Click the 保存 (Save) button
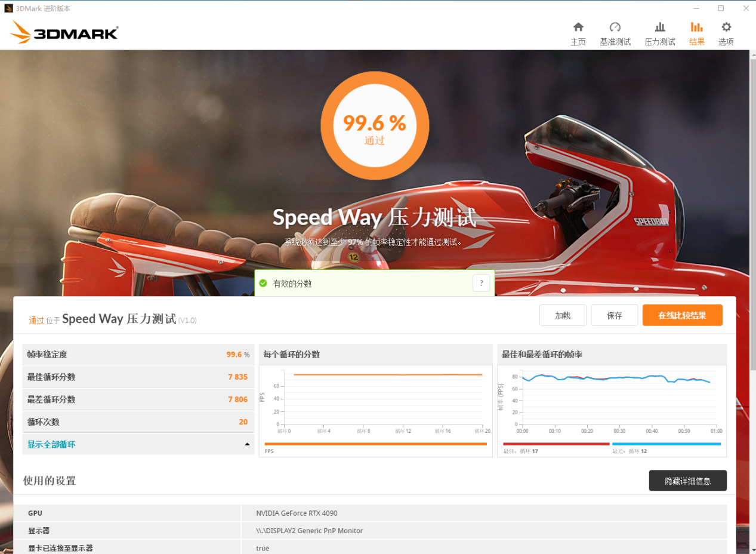Image resolution: width=756 pixels, height=554 pixels. click(615, 315)
